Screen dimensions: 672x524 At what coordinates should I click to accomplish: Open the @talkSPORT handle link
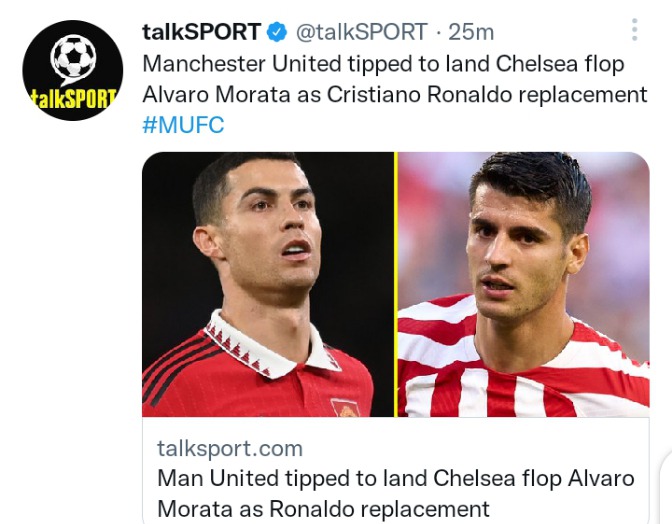click(361, 32)
